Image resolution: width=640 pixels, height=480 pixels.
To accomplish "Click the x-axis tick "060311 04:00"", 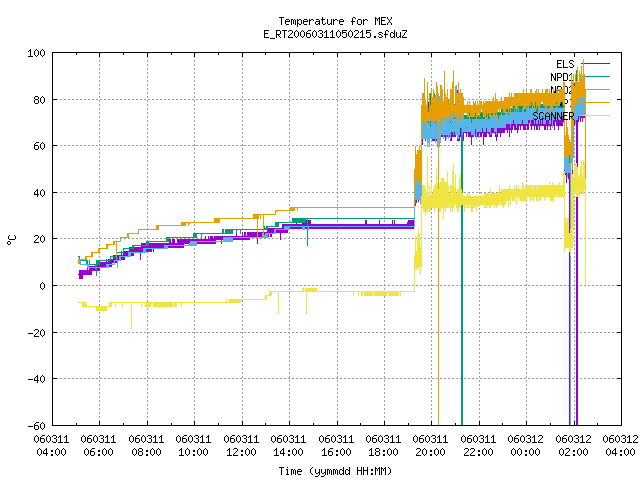I will coord(51,446).
